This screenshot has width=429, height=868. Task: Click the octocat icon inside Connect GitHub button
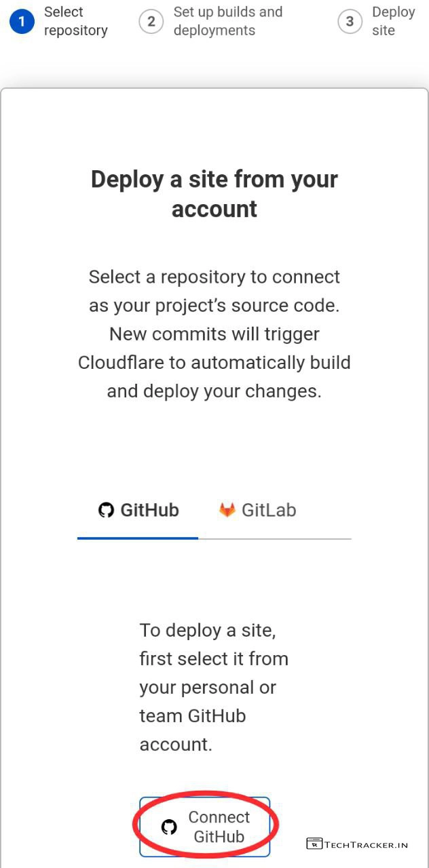coord(169,827)
